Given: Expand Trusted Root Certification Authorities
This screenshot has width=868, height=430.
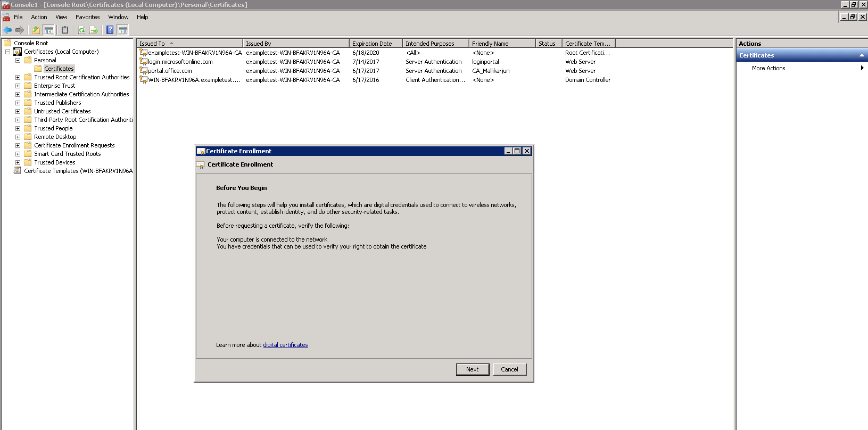Looking at the screenshot, I should tap(18, 77).
